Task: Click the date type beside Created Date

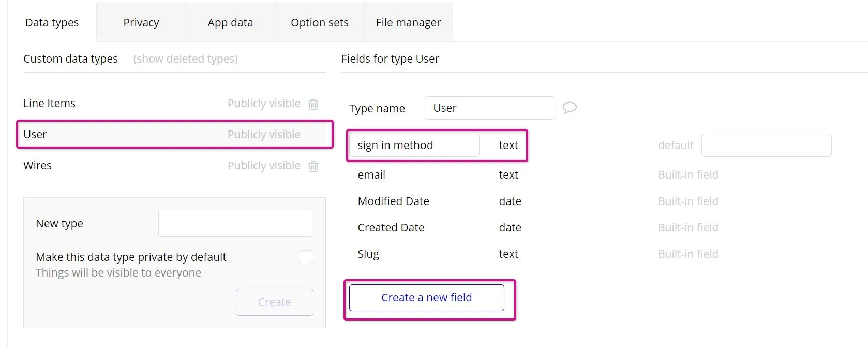Action: tap(510, 227)
